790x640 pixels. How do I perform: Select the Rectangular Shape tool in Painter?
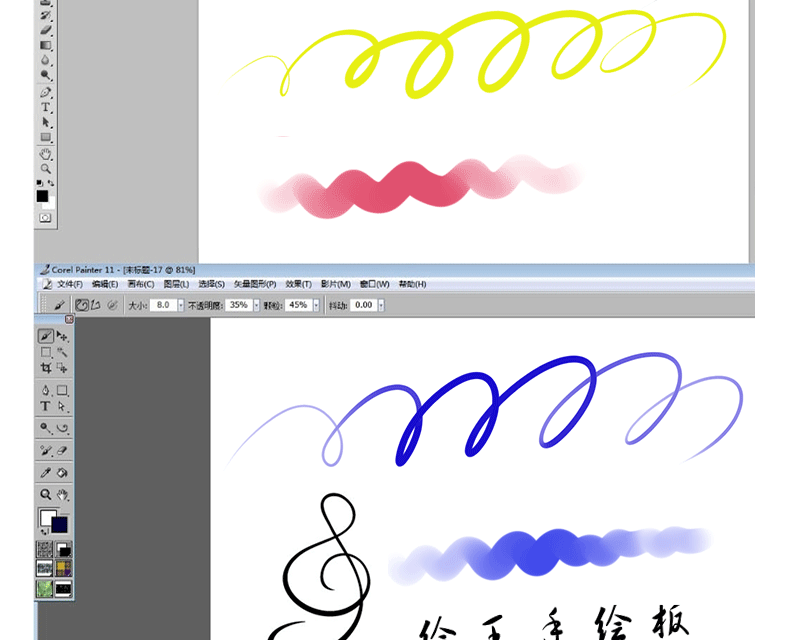point(62,390)
